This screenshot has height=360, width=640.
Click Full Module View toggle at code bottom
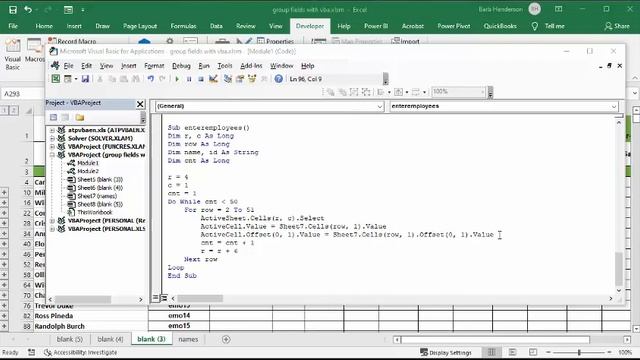click(164, 298)
